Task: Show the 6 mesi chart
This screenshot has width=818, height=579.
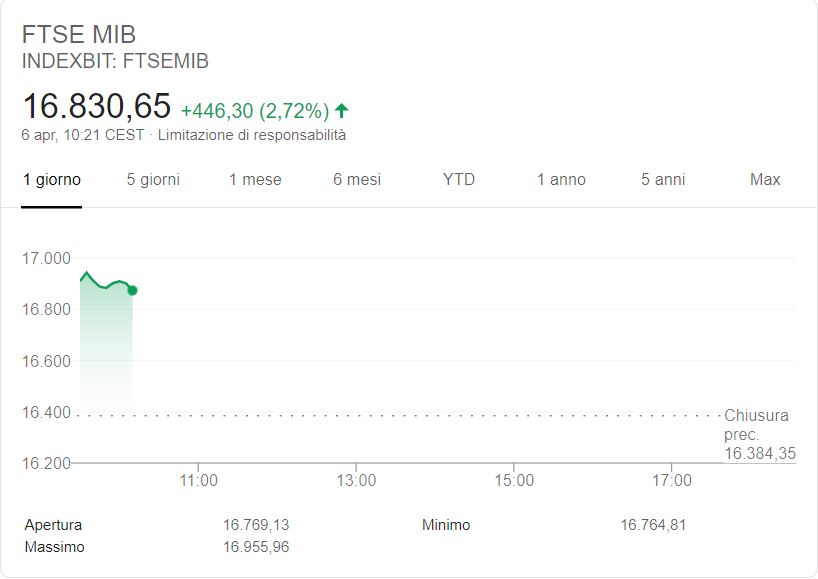Action: (x=357, y=180)
